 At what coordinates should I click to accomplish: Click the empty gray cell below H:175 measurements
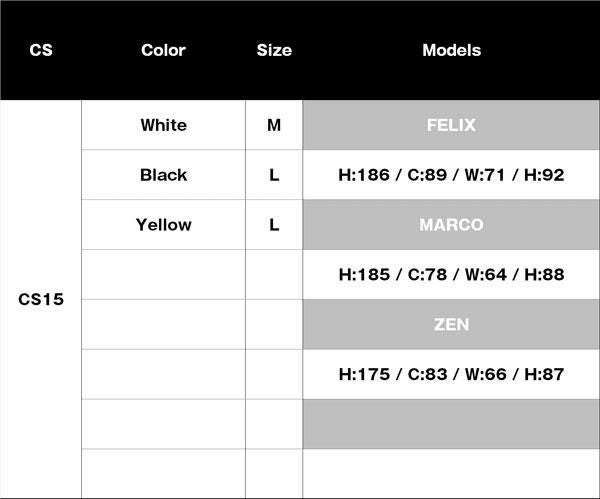[x=451, y=424]
